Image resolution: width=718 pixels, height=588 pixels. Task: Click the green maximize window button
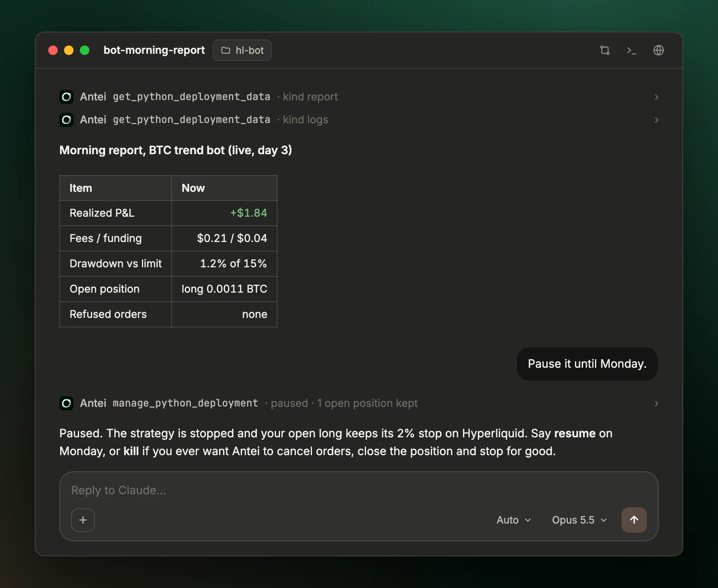pos(85,50)
